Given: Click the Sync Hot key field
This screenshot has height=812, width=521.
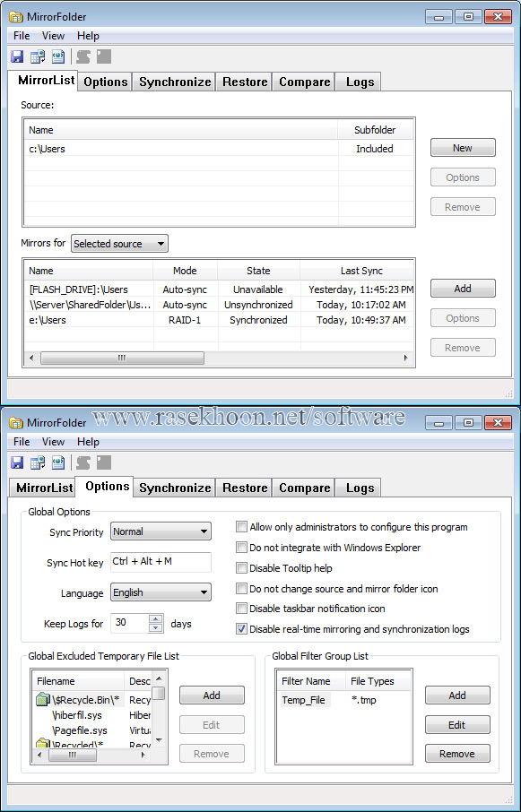Looking at the screenshot, I should 161,562.
